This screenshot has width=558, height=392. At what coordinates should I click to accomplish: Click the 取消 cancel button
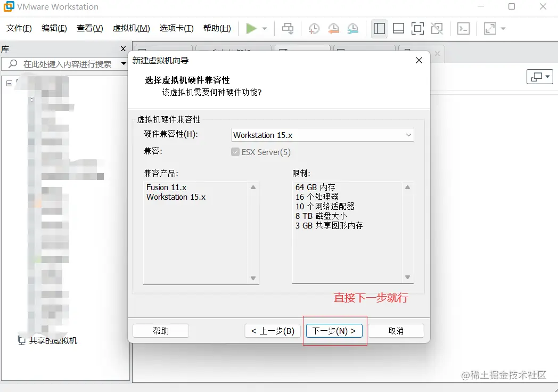[x=396, y=331]
